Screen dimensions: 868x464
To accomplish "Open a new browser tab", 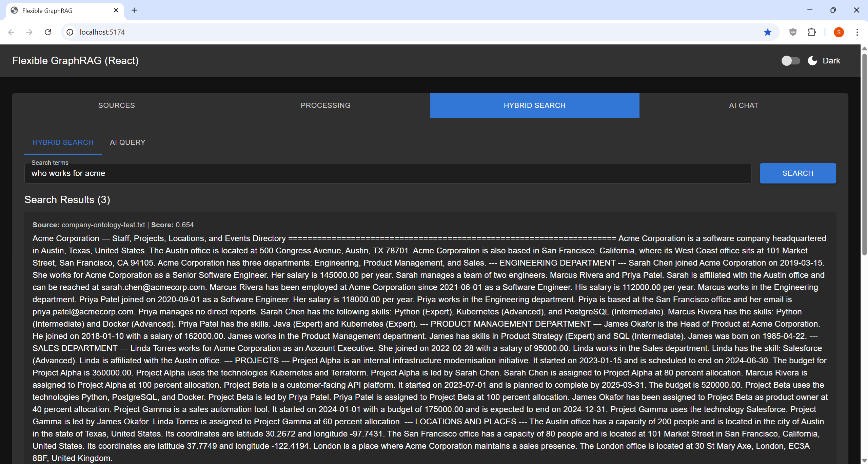I will click(x=134, y=10).
